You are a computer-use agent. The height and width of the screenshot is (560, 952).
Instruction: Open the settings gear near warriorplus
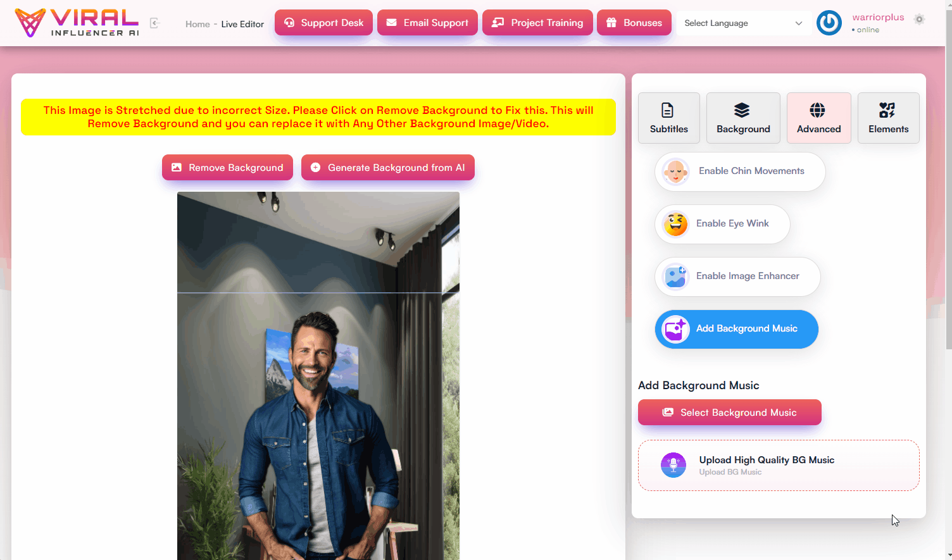[x=919, y=19]
